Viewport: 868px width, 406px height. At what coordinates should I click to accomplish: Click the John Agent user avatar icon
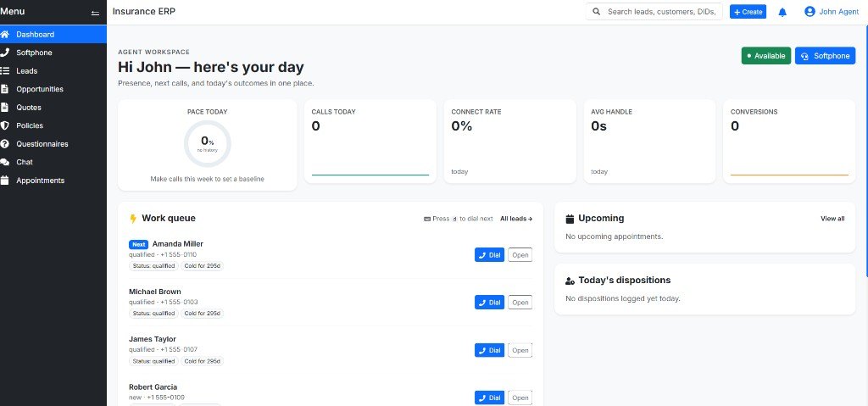(810, 12)
